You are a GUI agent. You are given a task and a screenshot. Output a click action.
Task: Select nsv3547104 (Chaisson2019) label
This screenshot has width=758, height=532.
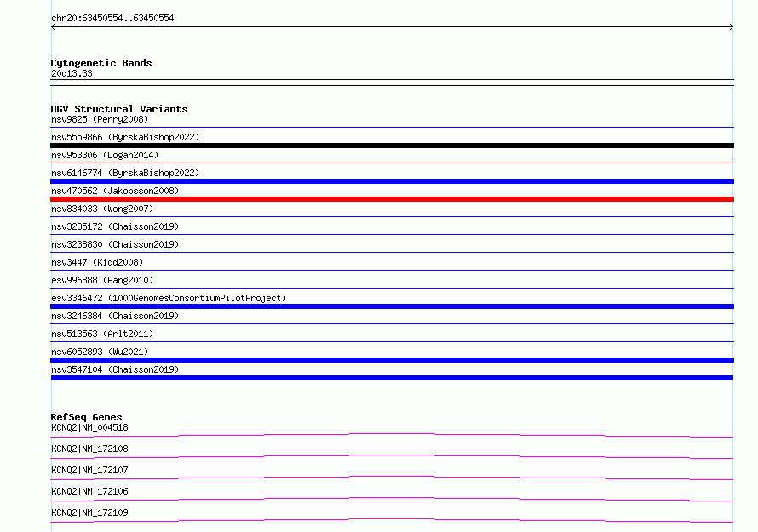tap(115, 369)
